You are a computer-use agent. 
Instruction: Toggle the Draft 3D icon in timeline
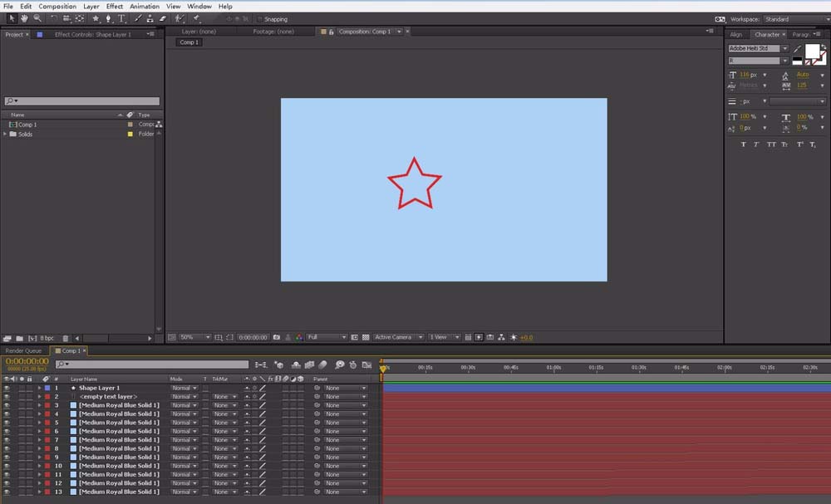coord(279,365)
